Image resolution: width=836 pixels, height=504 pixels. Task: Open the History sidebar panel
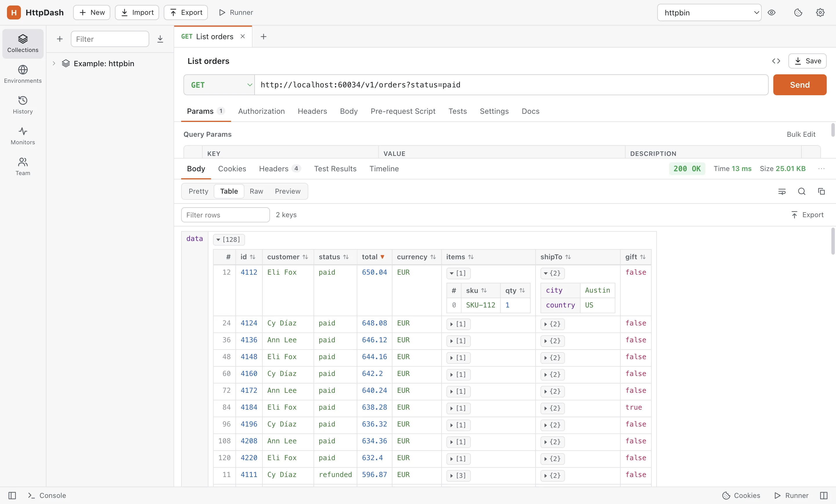point(23,105)
